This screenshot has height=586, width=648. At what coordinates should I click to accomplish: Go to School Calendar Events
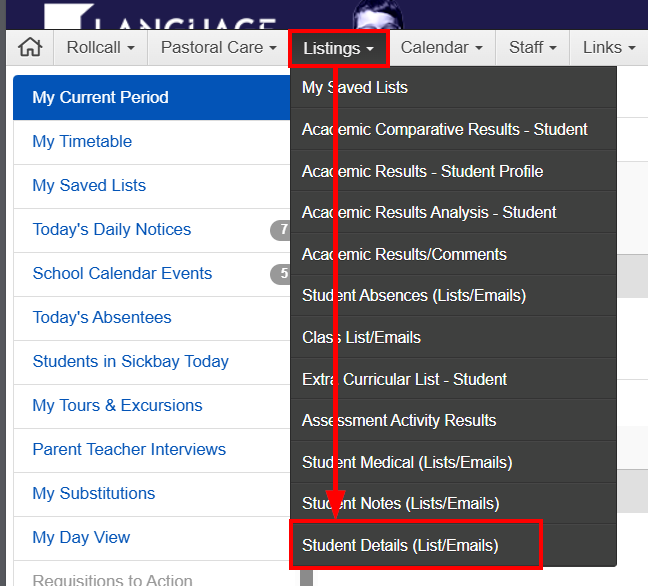point(122,274)
